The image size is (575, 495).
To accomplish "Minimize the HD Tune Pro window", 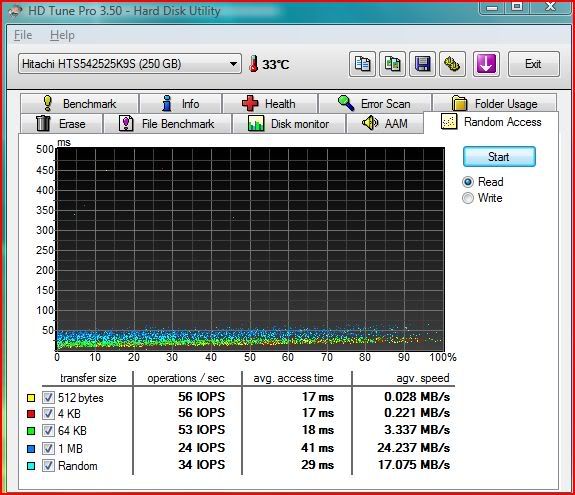I will point(492,7).
